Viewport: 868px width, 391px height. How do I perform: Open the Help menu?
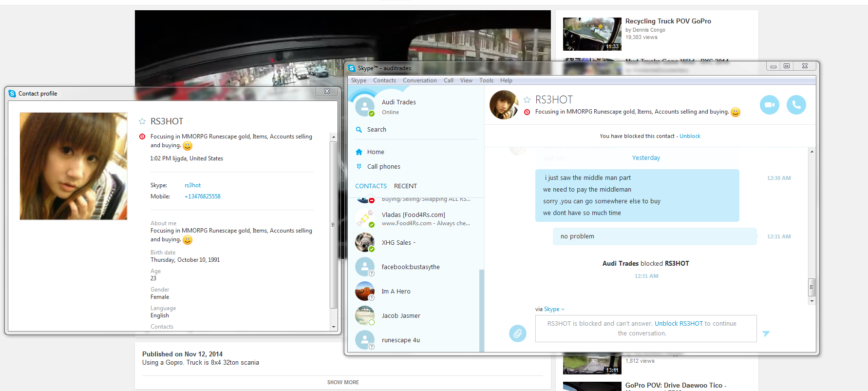coord(506,80)
